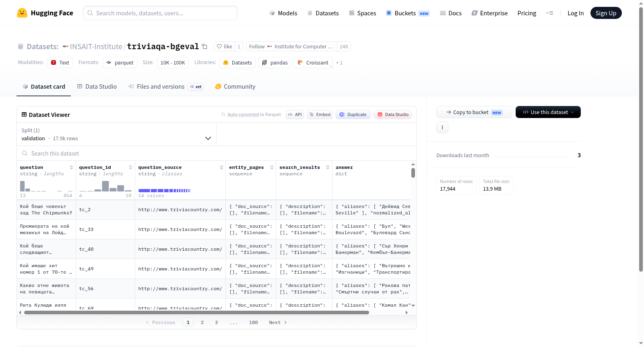Open Enterprise in top navigation
Screen dimensions: 644x347
[490, 13]
